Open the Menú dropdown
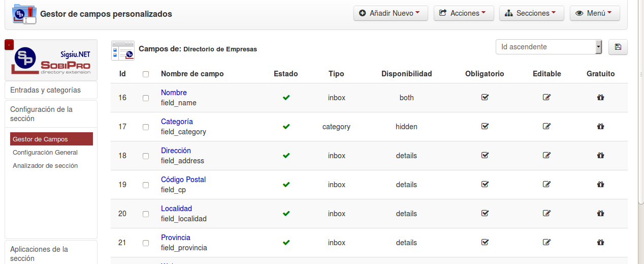Viewport: 644px width, 264px height. pyautogui.click(x=595, y=13)
